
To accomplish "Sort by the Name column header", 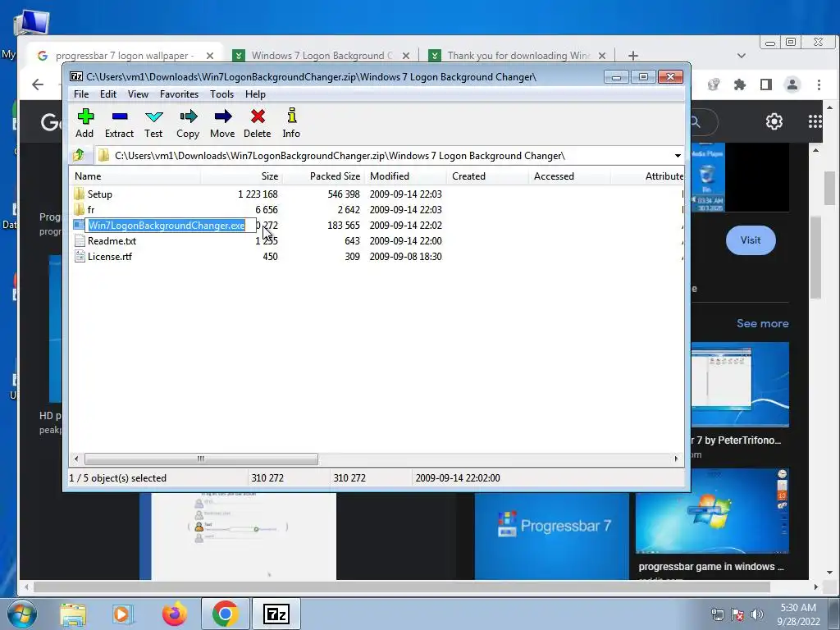I will 135,176.
